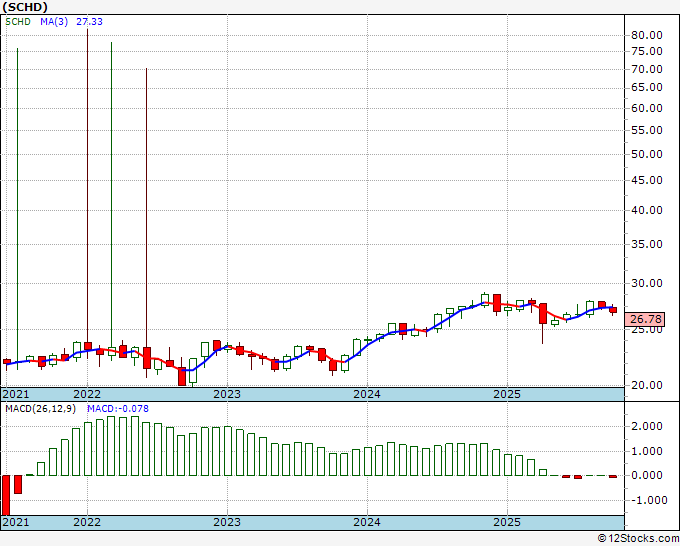Select 2024 on the MACD panel time axis
This screenshot has height=546, width=680.
click(x=367, y=522)
